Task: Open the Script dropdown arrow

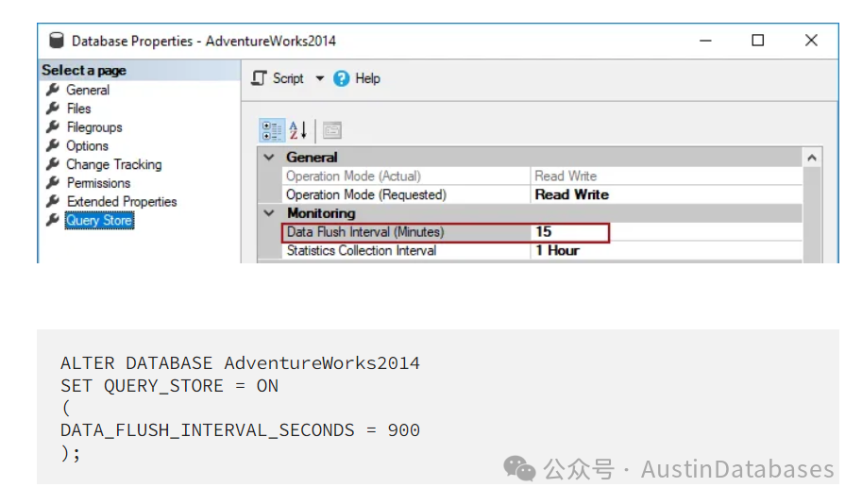Action: [x=319, y=78]
